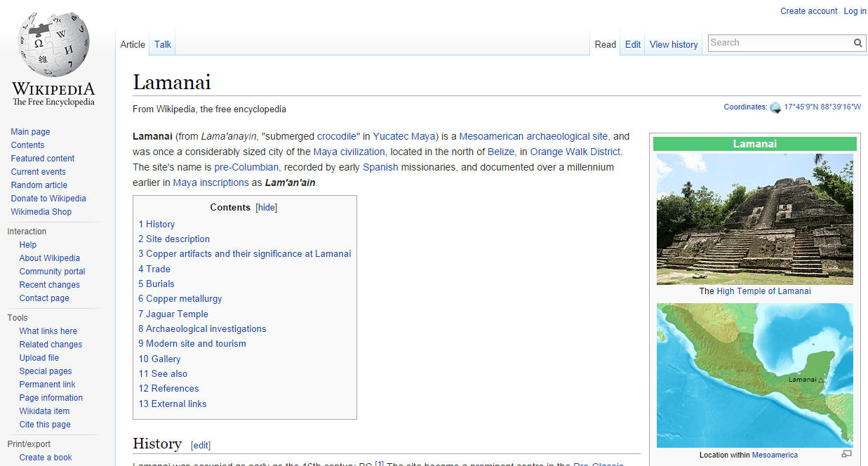
Task: Click Cite this page in Tools
Action: pyautogui.click(x=44, y=424)
